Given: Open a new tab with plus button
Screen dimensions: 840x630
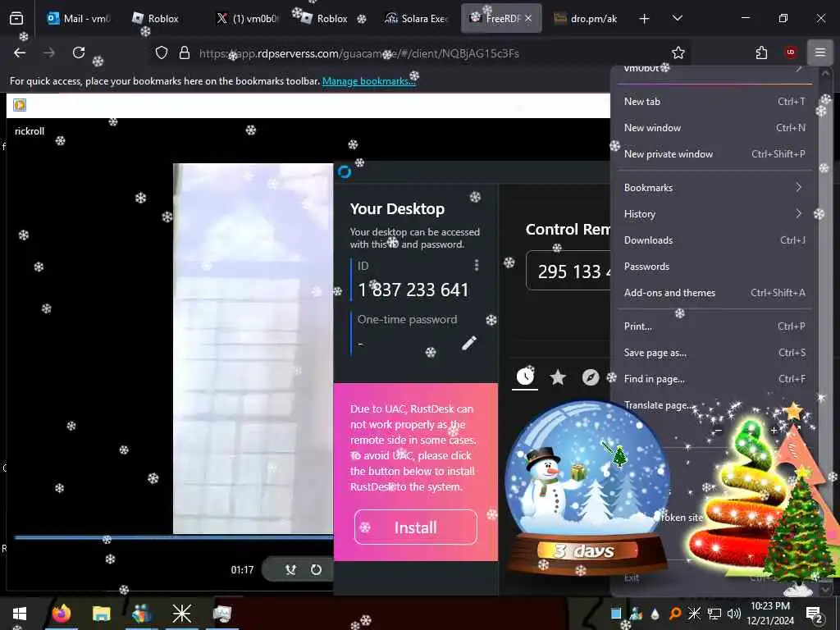Looking at the screenshot, I should [644, 19].
